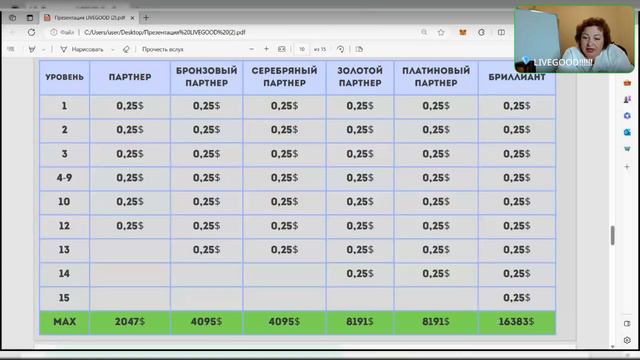Open the sidebar Games chess-piece icon

(627, 100)
